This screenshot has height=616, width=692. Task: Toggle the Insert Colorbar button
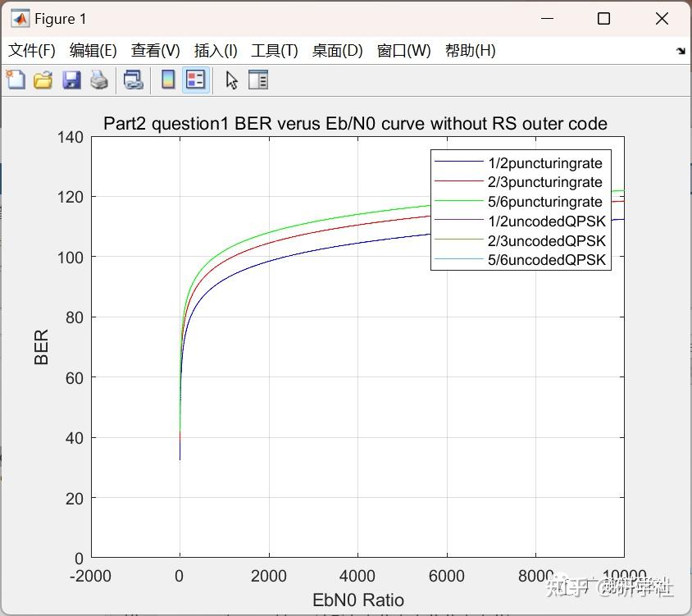tap(170, 80)
